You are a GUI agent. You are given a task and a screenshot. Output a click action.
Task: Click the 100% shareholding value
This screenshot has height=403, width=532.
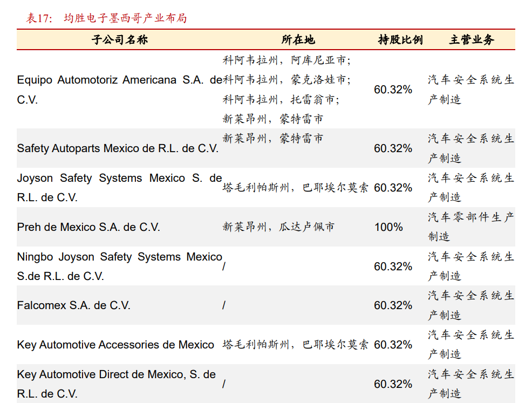point(388,227)
